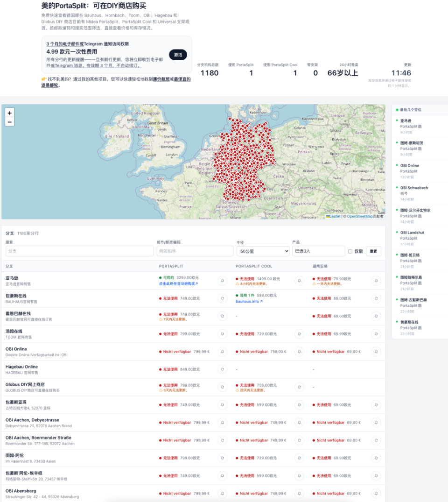
Task: Click bell icon for 汤姆在线 通用安装
Action: tap(376, 334)
